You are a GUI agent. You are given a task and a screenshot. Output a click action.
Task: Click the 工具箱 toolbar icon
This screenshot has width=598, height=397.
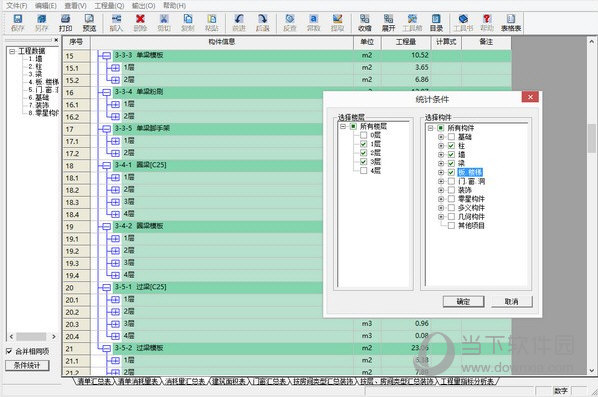tap(412, 23)
